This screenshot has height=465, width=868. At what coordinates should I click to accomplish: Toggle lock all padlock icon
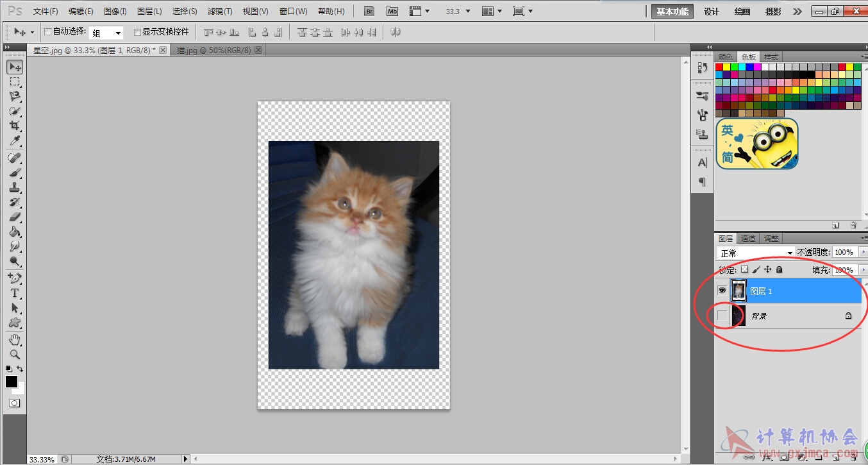pyautogui.click(x=780, y=270)
